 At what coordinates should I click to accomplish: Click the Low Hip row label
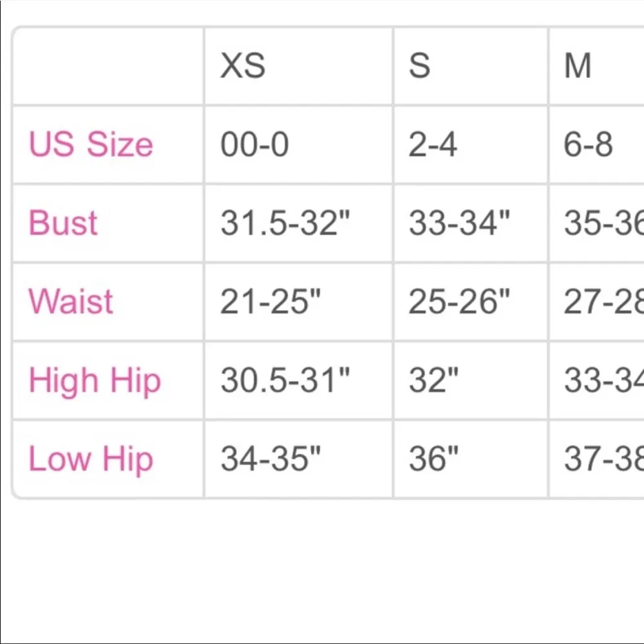[91, 459]
